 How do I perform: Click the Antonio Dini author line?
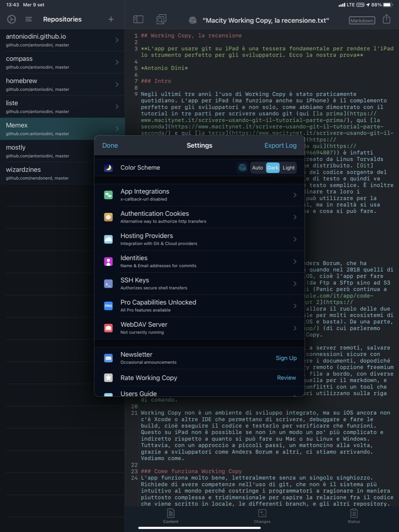[165, 68]
